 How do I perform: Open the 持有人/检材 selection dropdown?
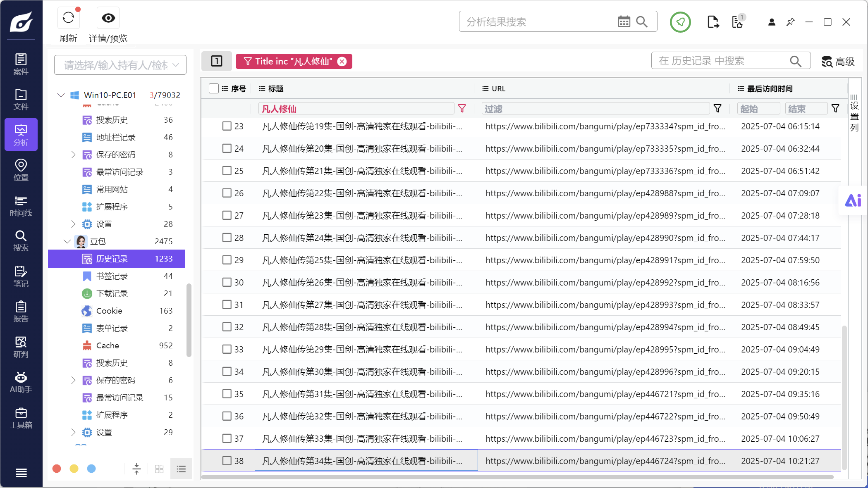pos(120,65)
